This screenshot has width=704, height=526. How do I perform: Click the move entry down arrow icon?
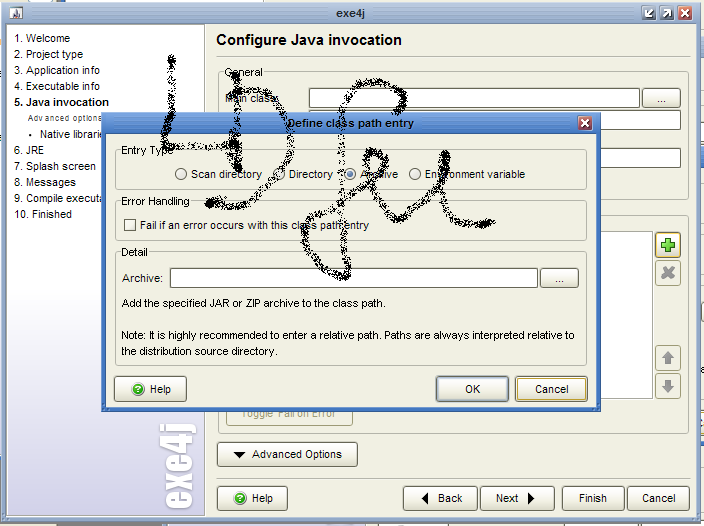(668, 386)
